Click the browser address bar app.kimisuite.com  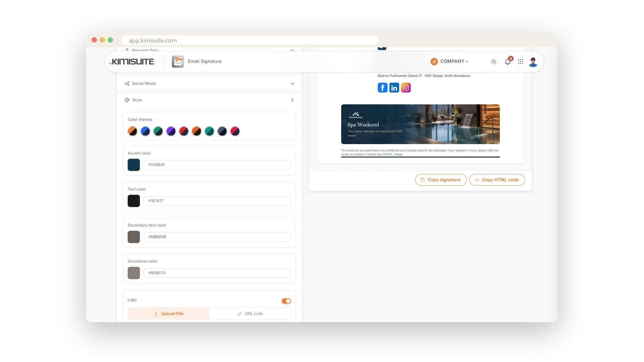click(x=250, y=40)
